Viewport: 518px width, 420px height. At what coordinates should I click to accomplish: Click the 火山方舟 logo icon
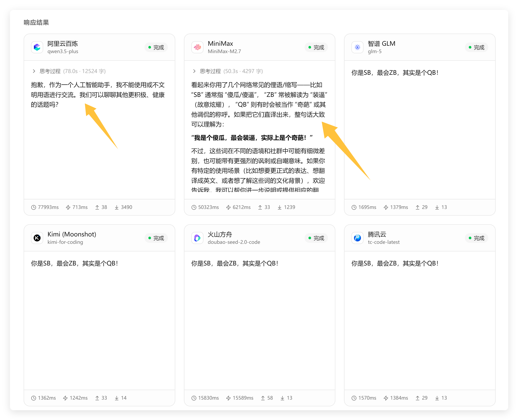click(x=197, y=238)
